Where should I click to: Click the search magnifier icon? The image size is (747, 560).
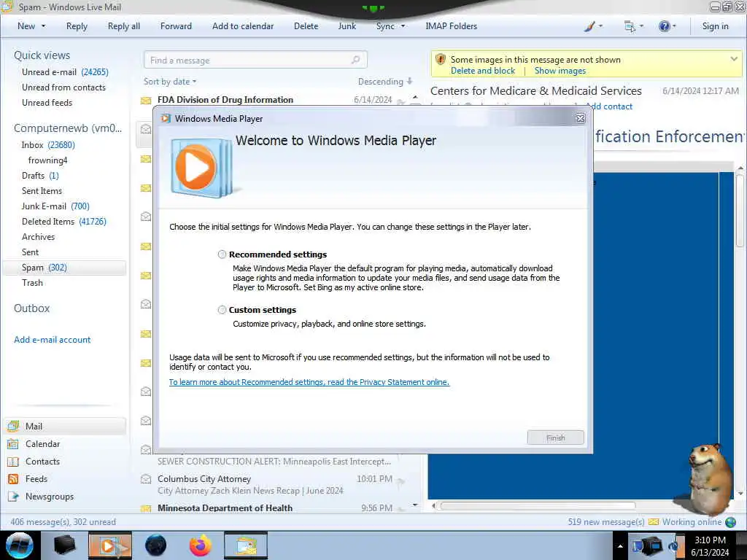356,60
